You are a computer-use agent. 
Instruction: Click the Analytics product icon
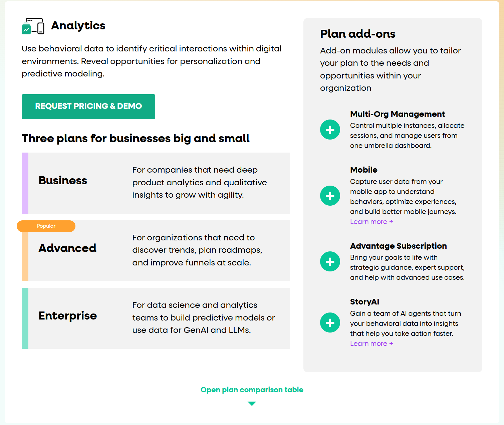click(x=33, y=26)
